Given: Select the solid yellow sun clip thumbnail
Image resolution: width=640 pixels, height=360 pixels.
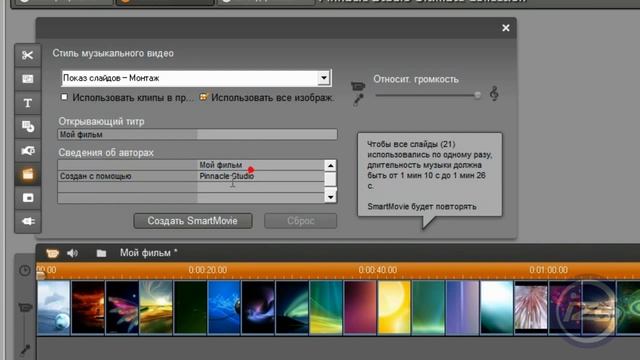Looking at the screenshot, I should (394, 308).
